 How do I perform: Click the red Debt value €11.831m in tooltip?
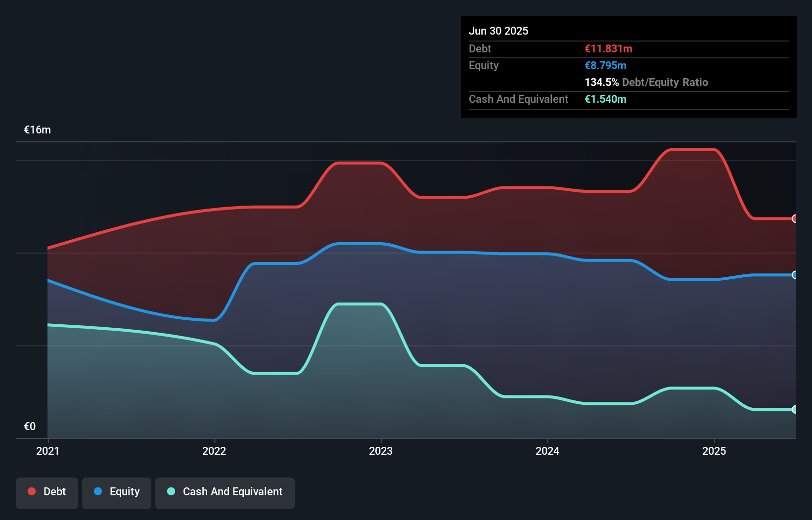pyautogui.click(x=608, y=48)
